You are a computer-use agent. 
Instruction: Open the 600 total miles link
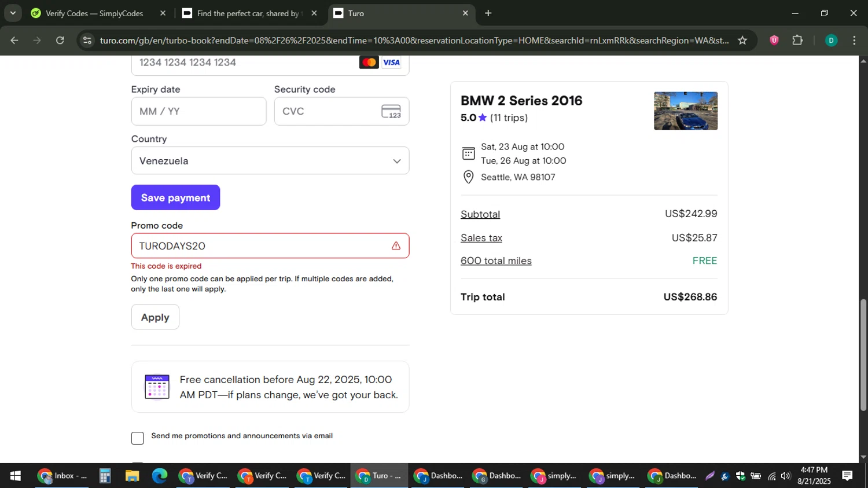point(496,260)
